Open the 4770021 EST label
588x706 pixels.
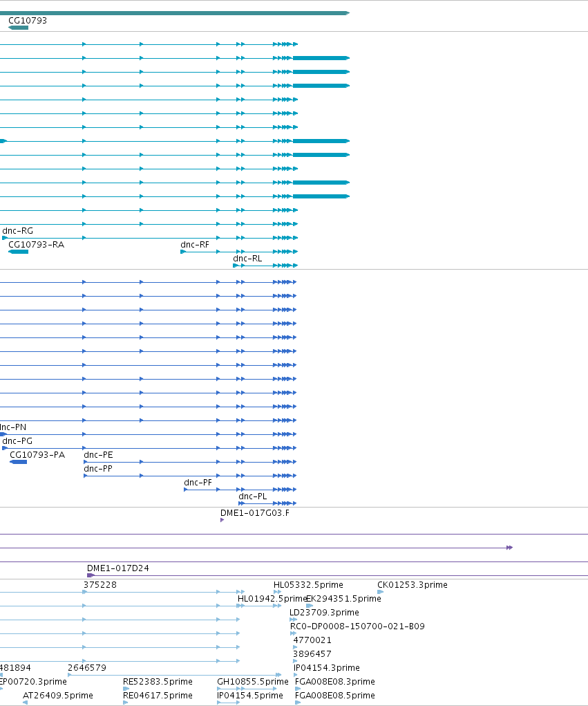click(x=312, y=640)
